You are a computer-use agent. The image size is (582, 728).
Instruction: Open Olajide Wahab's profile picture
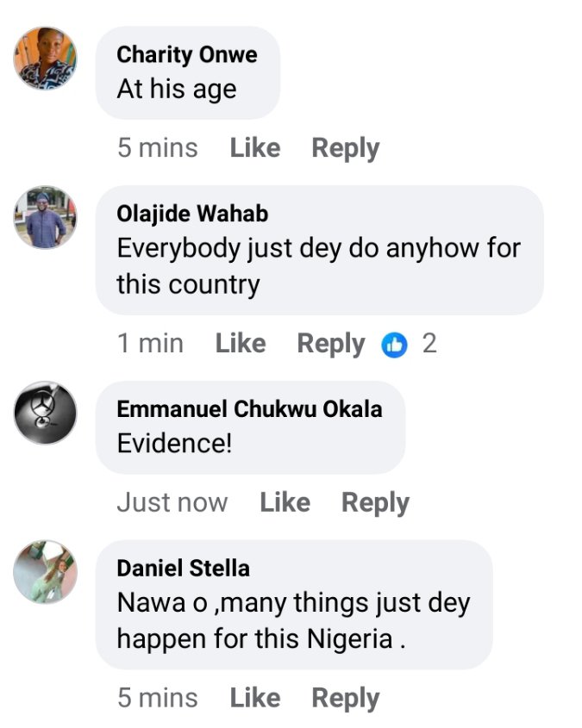click(46, 217)
